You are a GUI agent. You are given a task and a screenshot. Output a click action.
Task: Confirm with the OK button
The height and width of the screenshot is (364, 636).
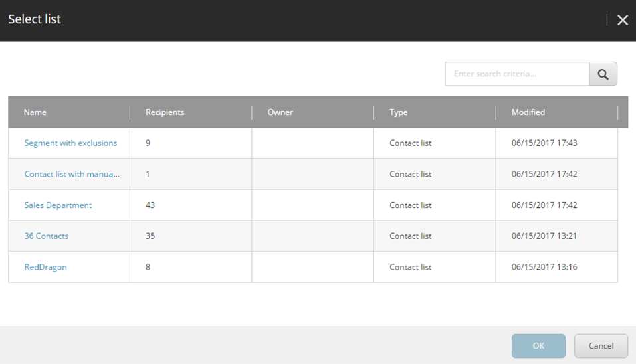tap(538, 346)
